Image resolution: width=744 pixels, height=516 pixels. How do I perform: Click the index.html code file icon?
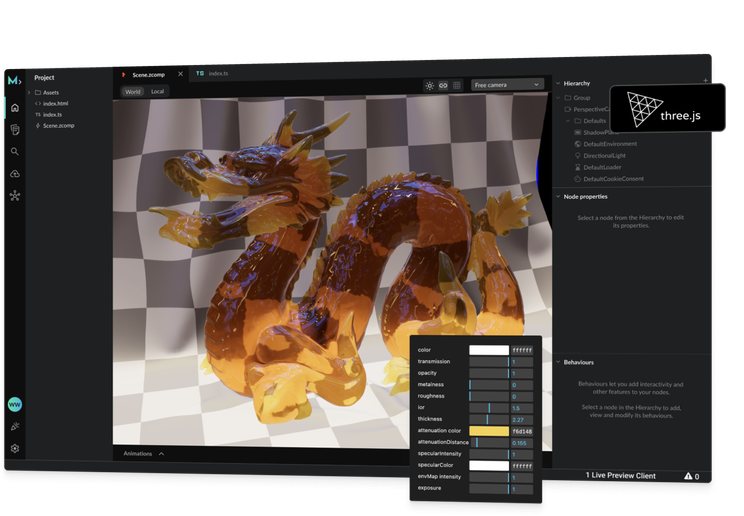pos(38,103)
